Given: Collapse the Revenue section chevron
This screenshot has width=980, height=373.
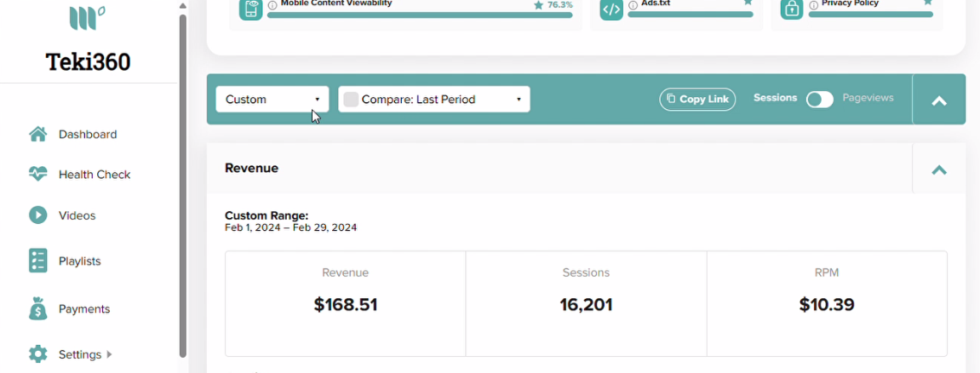Looking at the screenshot, I should [939, 169].
